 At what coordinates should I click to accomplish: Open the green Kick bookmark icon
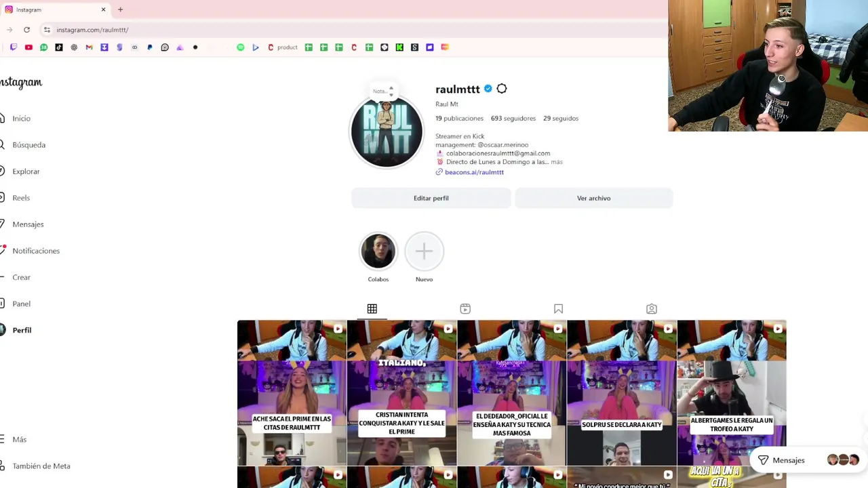pyautogui.click(x=399, y=47)
